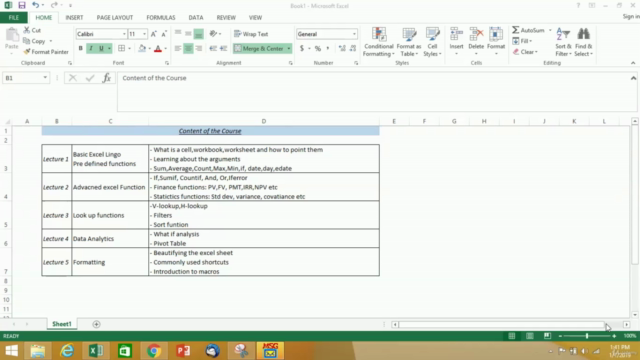Image resolution: width=640 pixels, height=360 pixels.
Task: Expand the Merge & Center dropdown arrow
Action: pos(289,48)
